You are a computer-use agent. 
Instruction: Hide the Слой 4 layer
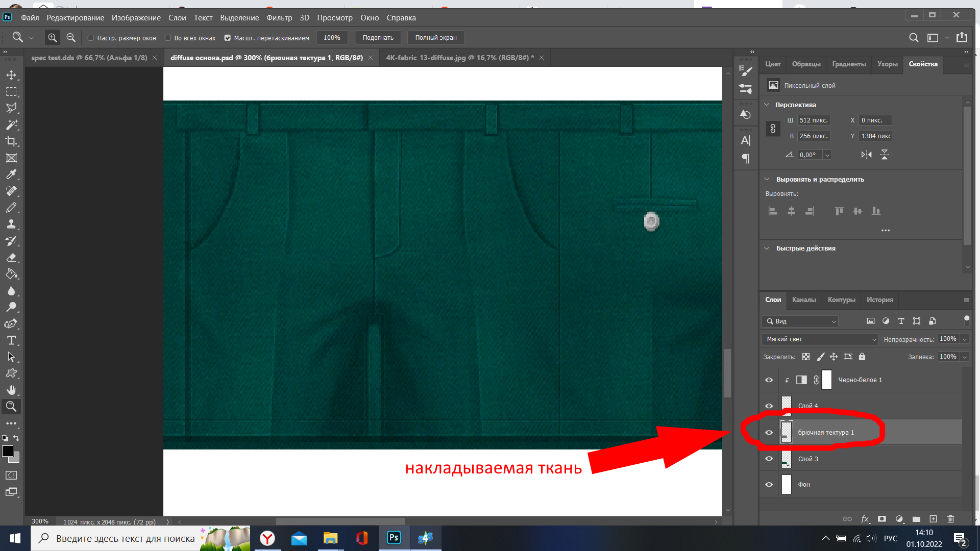pos(769,406)
